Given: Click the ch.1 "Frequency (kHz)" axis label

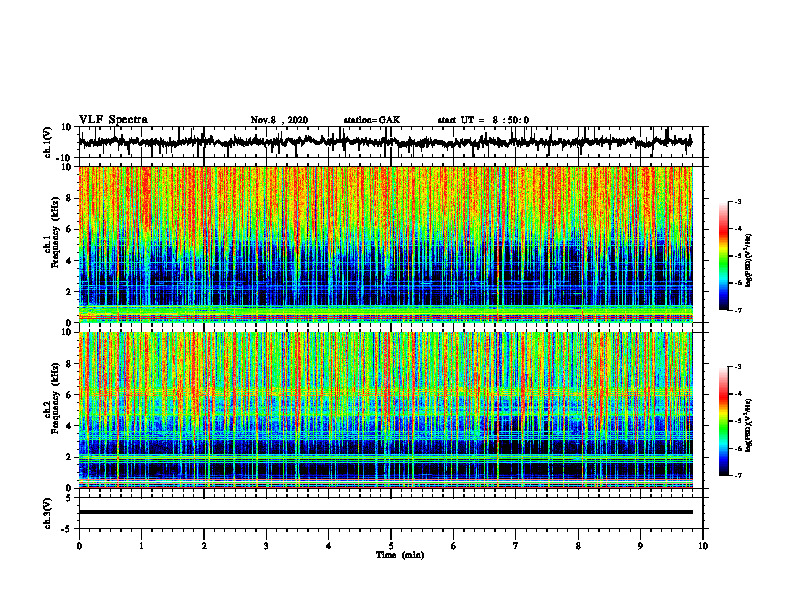Looking at the screenshot, I should click(56, 232).
